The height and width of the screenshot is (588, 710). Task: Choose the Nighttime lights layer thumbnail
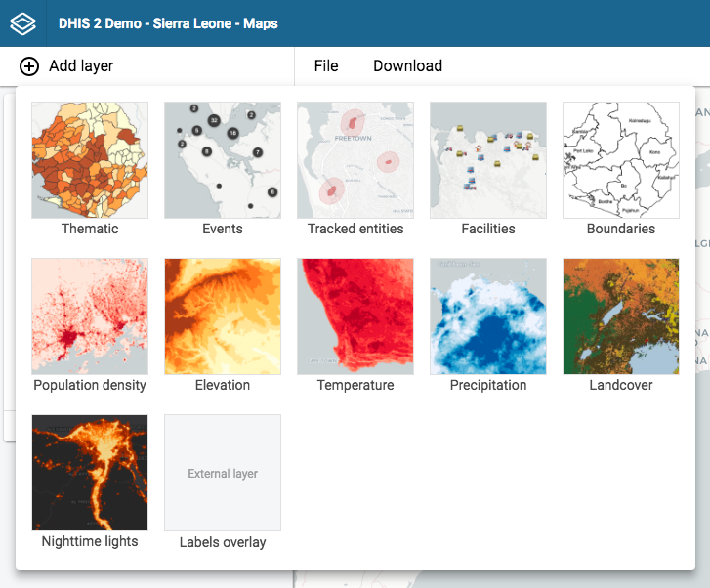click(90, 473)
